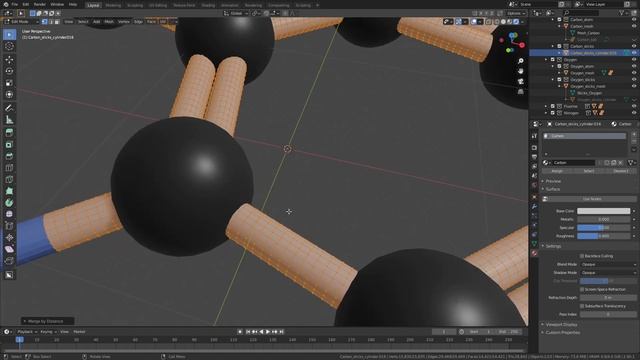Image resolution: width=640 pixels, height=360 pixels.
Task: Click the Use Nodes button
Action: [x=592, y=199]
